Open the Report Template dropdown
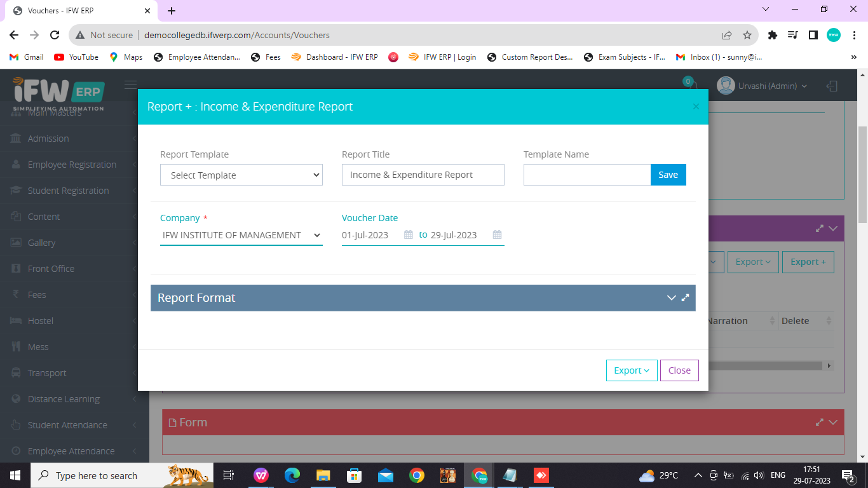The height and width of the screenshot is (488, 868). click(241, 175)
